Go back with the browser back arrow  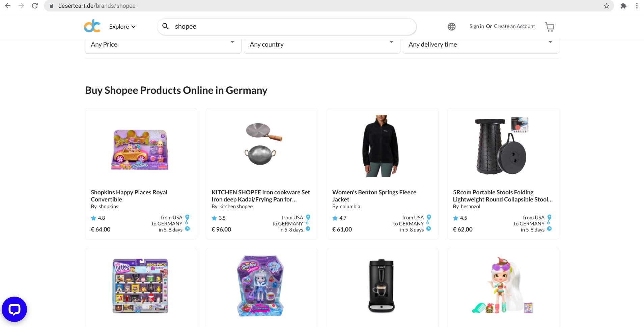(x=8, y=6)
